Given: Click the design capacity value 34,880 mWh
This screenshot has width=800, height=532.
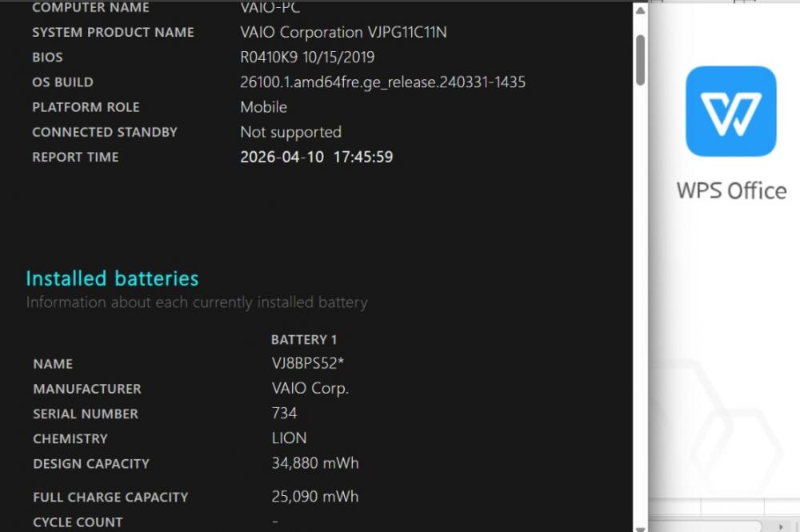Looking at the screenshot, I should click(315, 463).
